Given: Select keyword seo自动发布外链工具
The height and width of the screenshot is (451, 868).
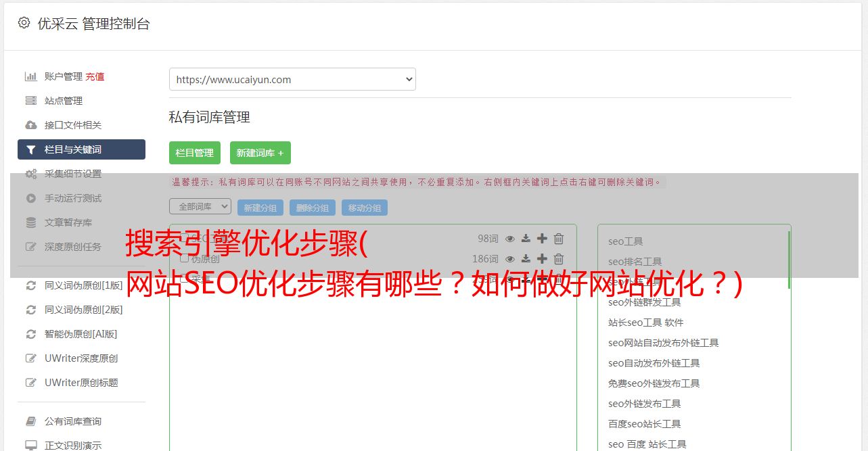Looking at the screenshot, I should coord(654,363).
